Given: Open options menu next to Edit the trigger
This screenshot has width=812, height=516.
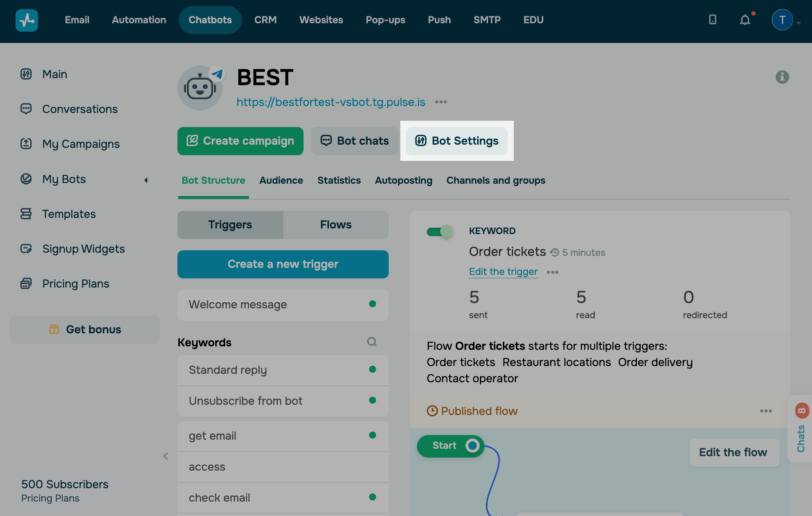Looking at the screenshot, I should (x=552, y=272).
